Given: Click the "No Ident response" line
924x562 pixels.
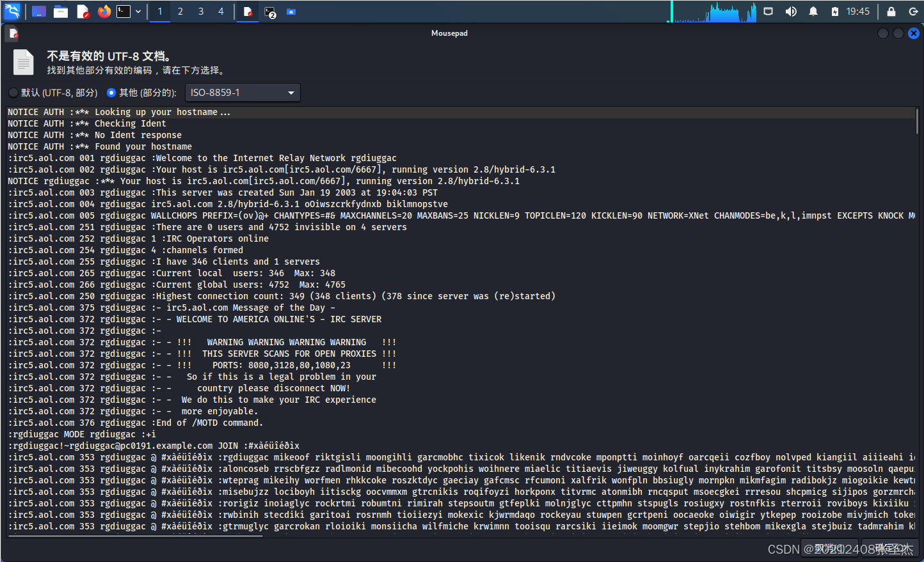Looking at the screenshot, I should click(x=95, y=135).
